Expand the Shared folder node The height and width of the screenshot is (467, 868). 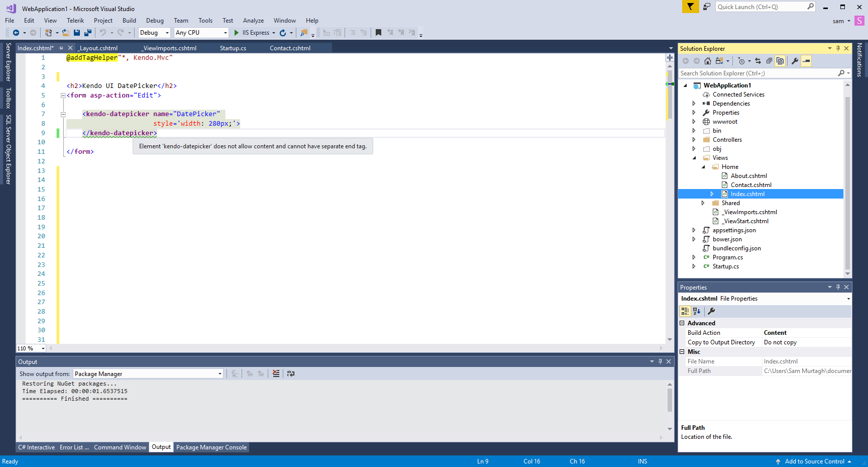703,203
